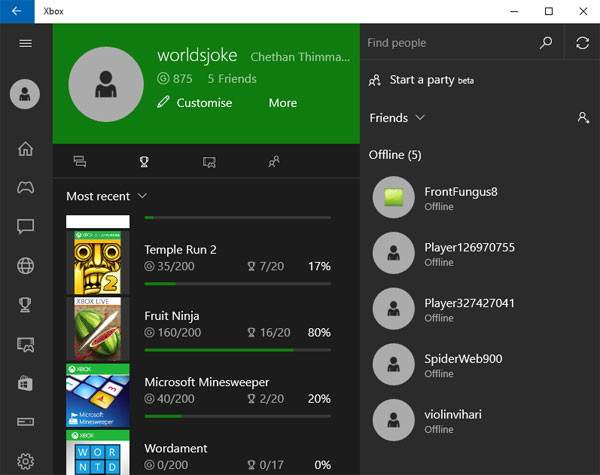Refresh the friends list
Screen dimensions: 600x475
click(x=582, y=43)
